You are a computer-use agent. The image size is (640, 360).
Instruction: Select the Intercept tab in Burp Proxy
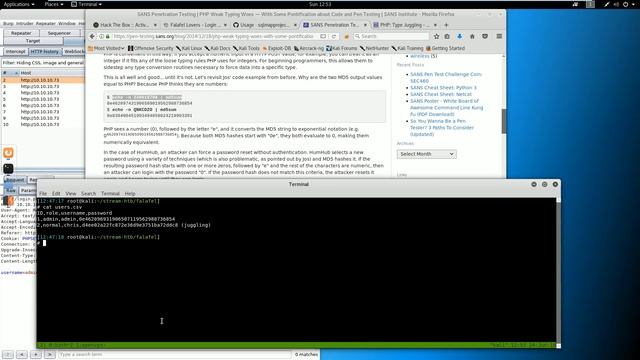tap(16, 51)
